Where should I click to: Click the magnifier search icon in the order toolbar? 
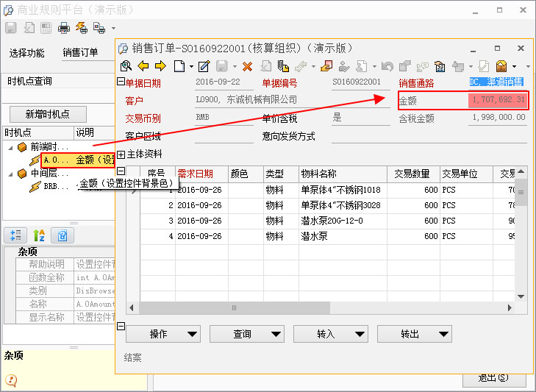[x=126, y=66]
